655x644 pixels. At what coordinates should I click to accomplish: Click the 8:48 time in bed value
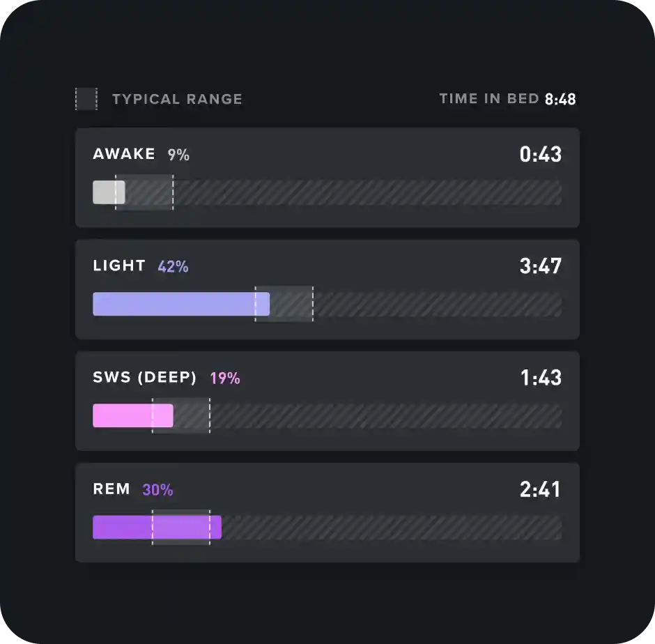[560, 99]
